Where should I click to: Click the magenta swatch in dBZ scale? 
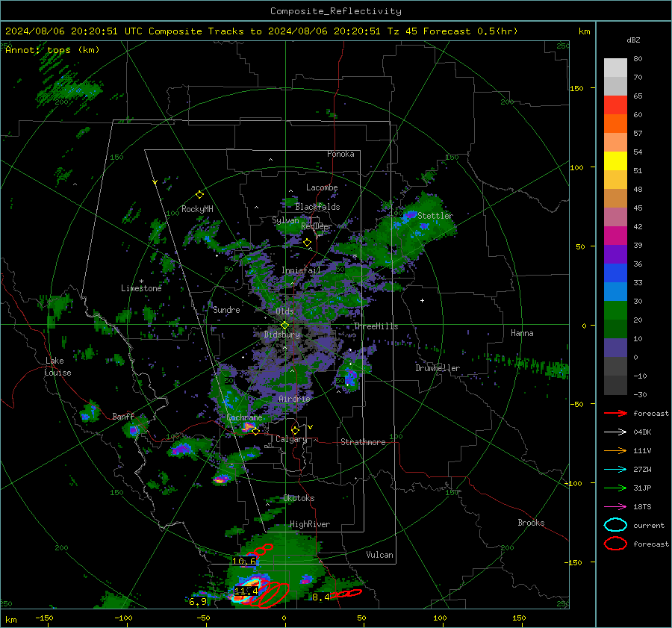(615, 236)
